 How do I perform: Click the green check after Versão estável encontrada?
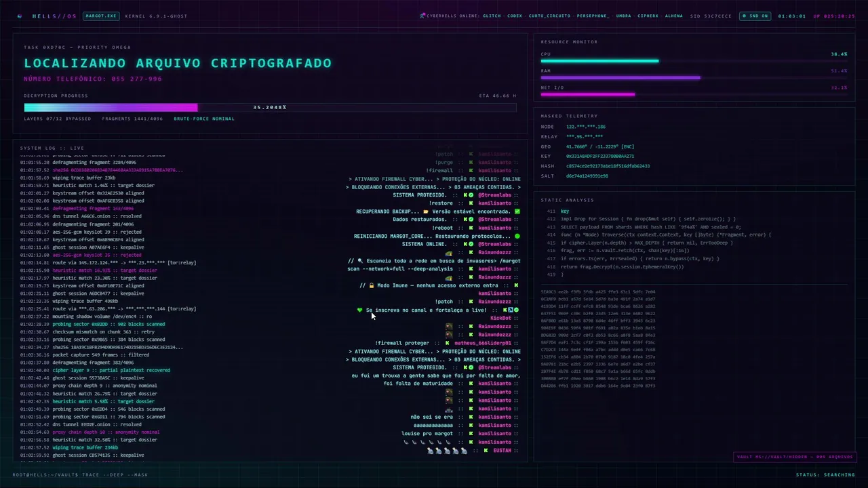(517, 211)
